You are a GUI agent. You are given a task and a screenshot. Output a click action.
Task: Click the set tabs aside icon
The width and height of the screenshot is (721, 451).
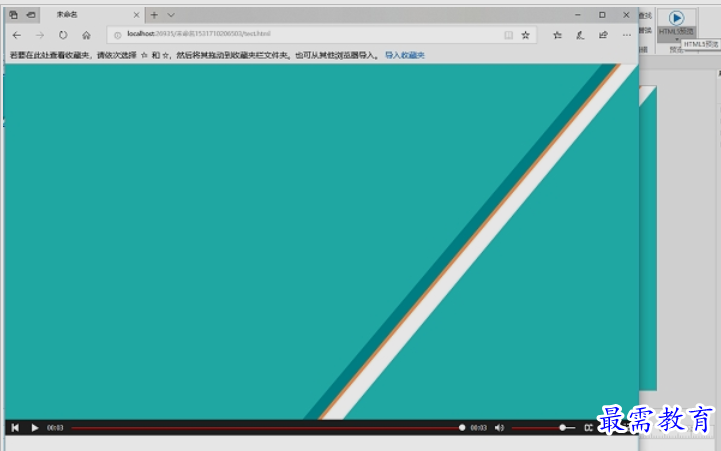pos(31,15)
